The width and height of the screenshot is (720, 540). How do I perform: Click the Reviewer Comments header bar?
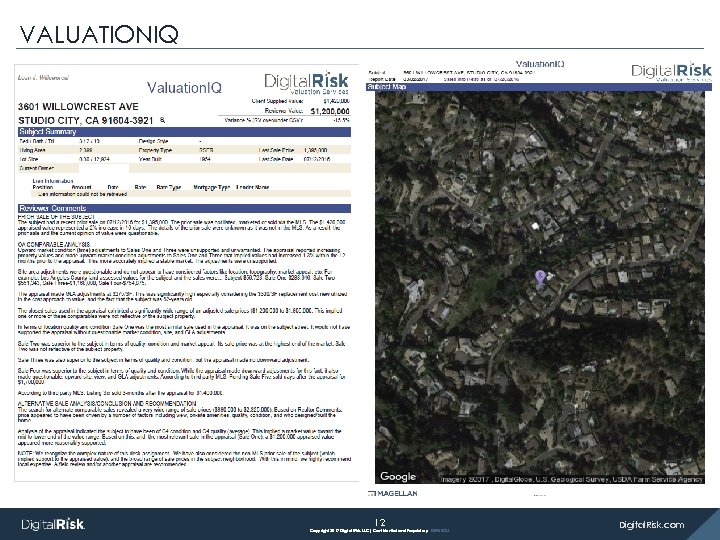[x=184, y=208]
